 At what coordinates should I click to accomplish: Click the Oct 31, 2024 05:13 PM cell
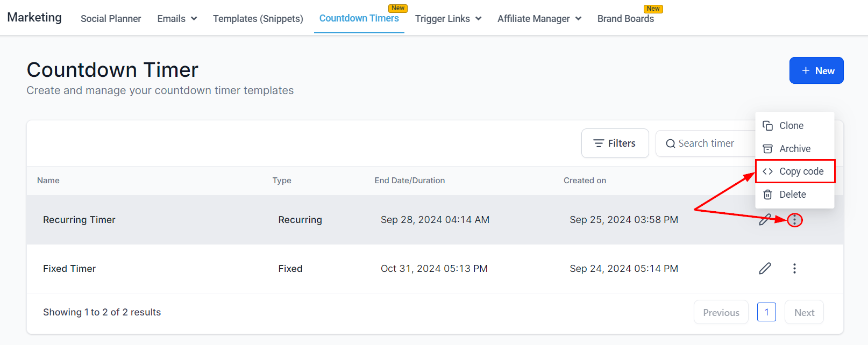pyautogui.click(x=434, y=269)
